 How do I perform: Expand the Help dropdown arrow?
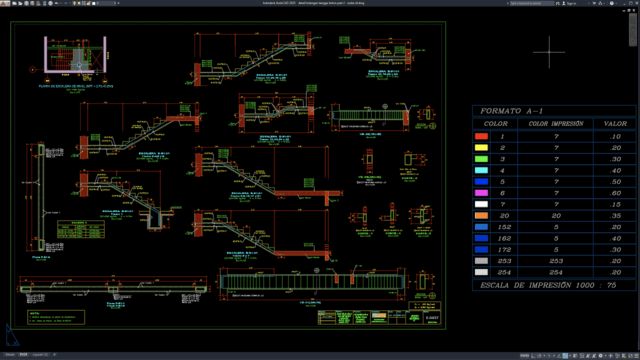click(616, 3)
